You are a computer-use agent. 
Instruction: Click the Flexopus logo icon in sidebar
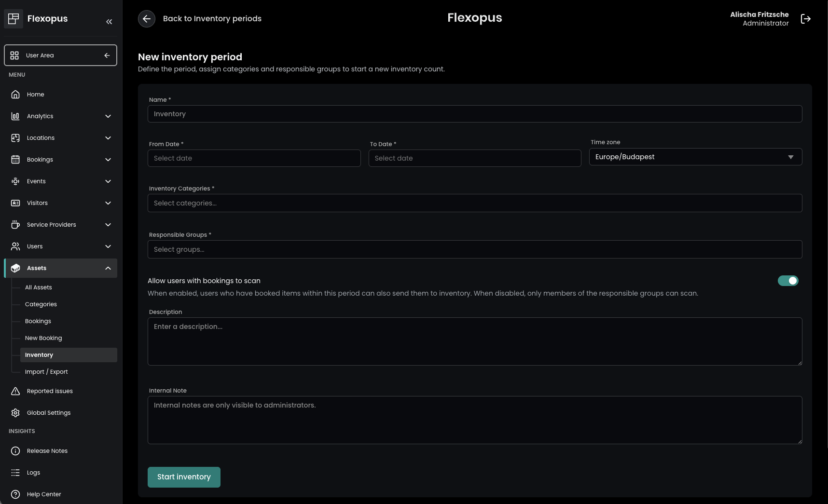click(x=14, y=19)
